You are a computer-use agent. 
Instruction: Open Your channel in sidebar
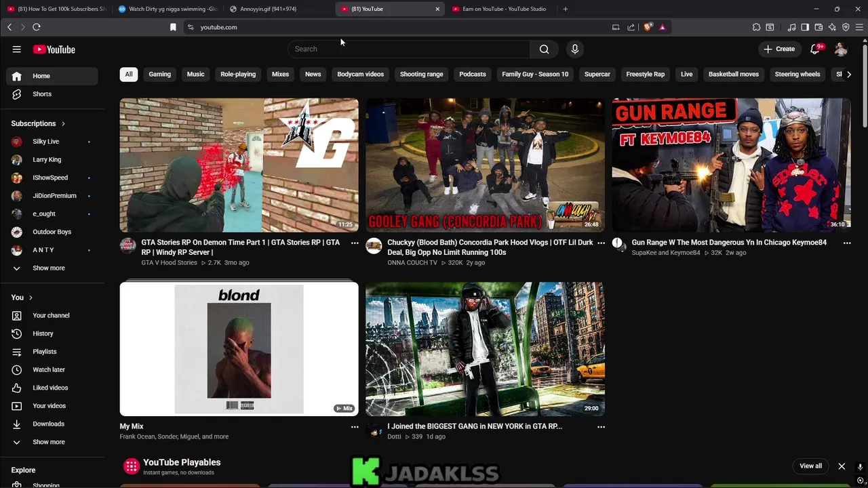tap(52, 315)
